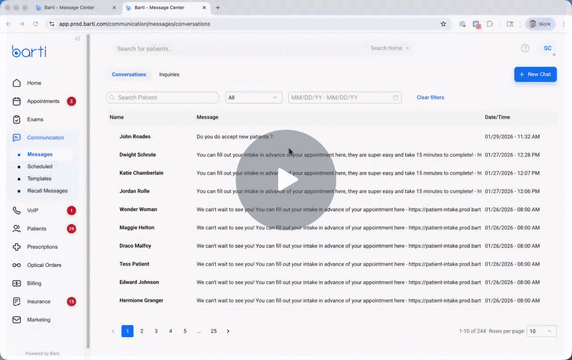Switch to Conversations tab
Screen dimensions: 572x360
tap(129, 74)
